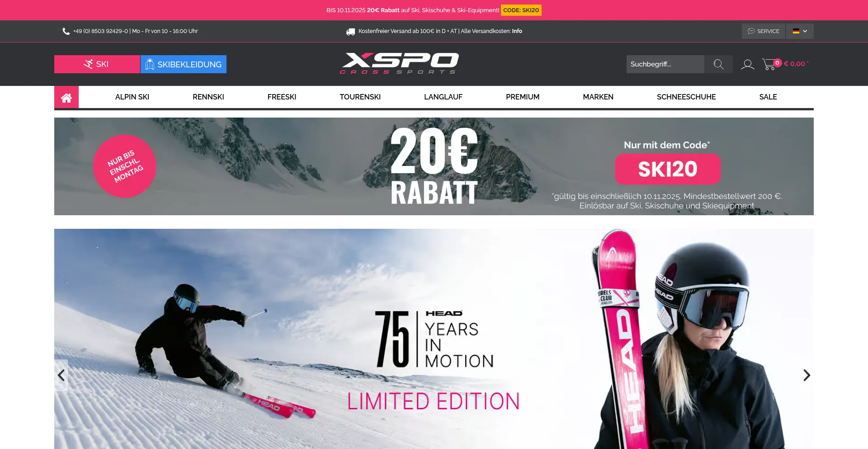Viewport: 868px width, 449px height.
Task: Select the Ski shop tab
Action: [x=97, y=64]
